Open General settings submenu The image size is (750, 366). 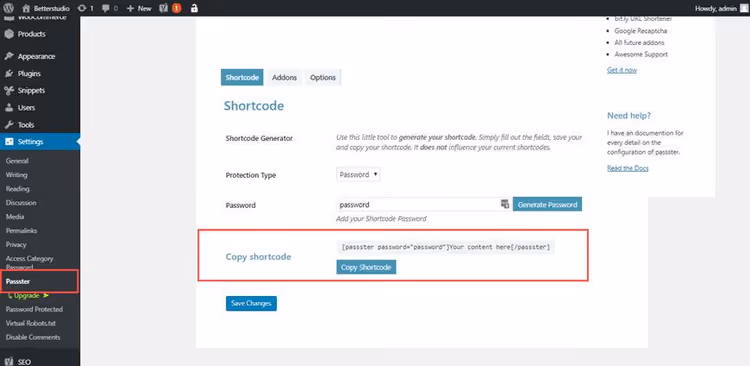point(17,161)
